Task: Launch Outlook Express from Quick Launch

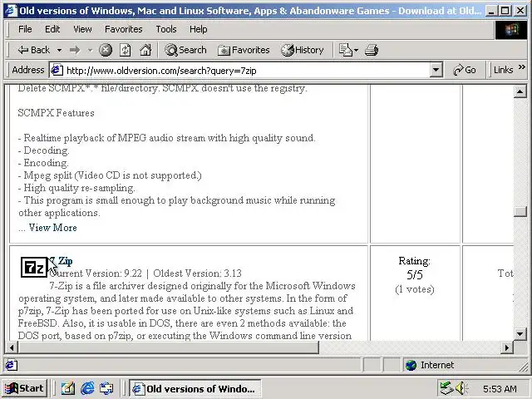Action: pos(106,388)
